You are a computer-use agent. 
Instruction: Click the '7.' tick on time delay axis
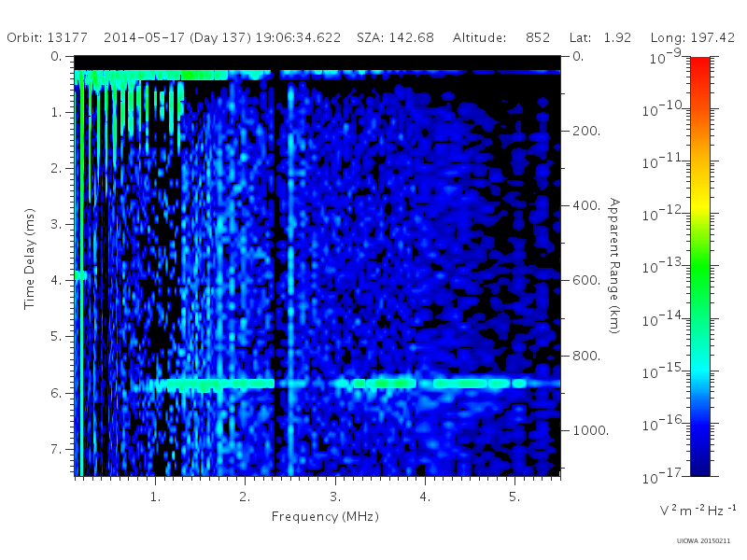point(56,449)
